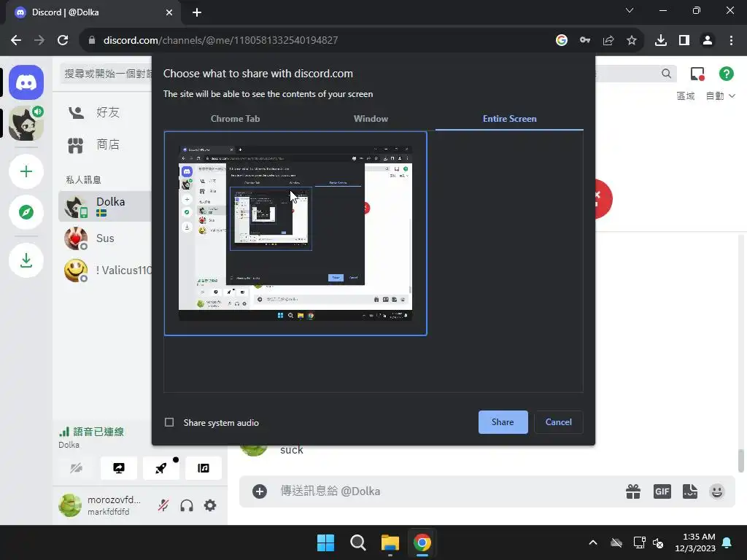This screenshot has width=747, height=560.
Task: Close the Discord tab
Action: point(169,12)
